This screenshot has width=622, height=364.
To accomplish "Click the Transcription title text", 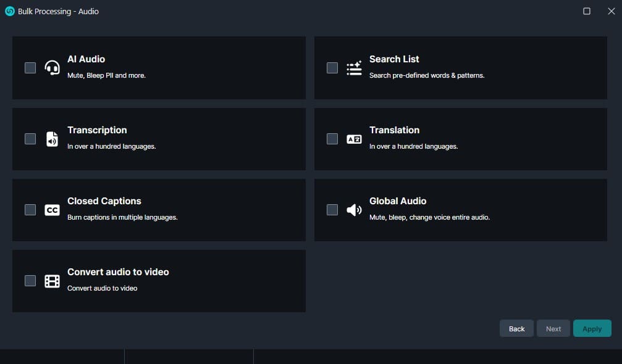I will tap(97, 130).
